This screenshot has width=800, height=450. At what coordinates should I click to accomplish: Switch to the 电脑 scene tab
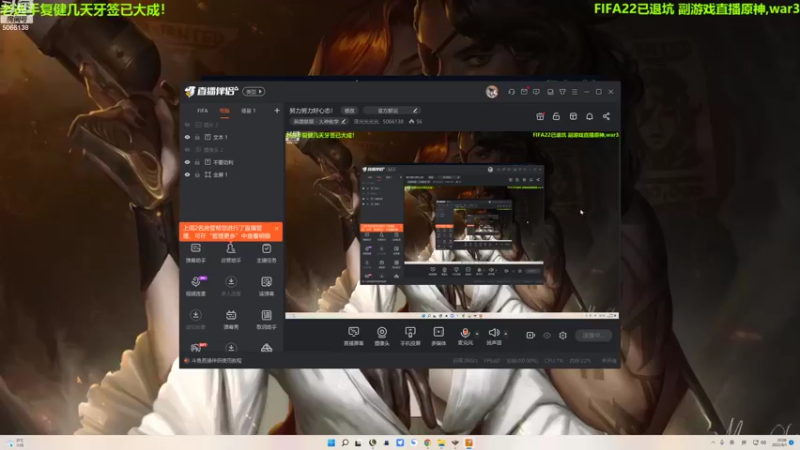coord(224,111)
